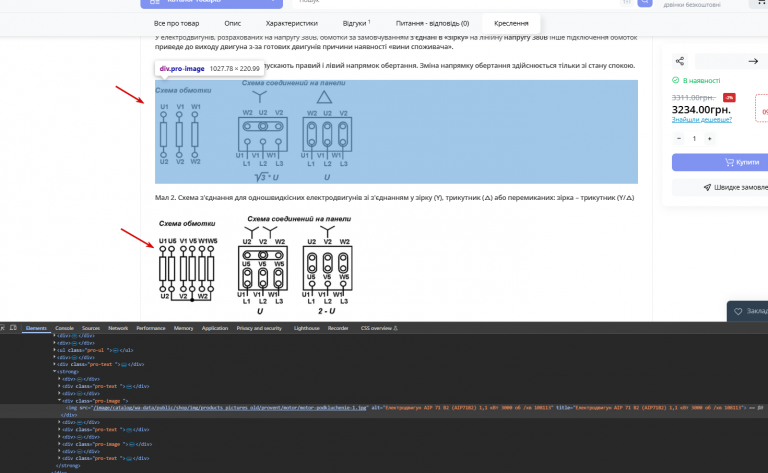768x473 pixels.
Task: Open the Privacy and security tab
Action: point(259,328)
